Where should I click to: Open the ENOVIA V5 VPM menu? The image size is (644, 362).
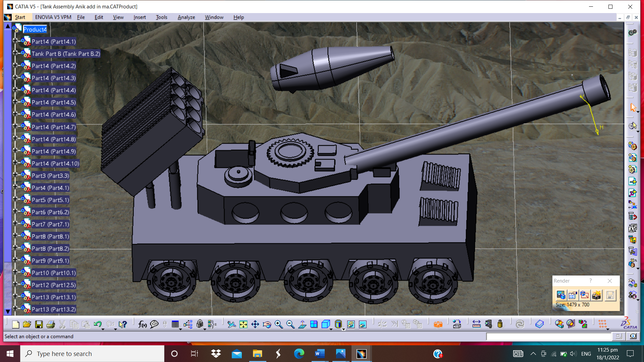tap(53, 17)
